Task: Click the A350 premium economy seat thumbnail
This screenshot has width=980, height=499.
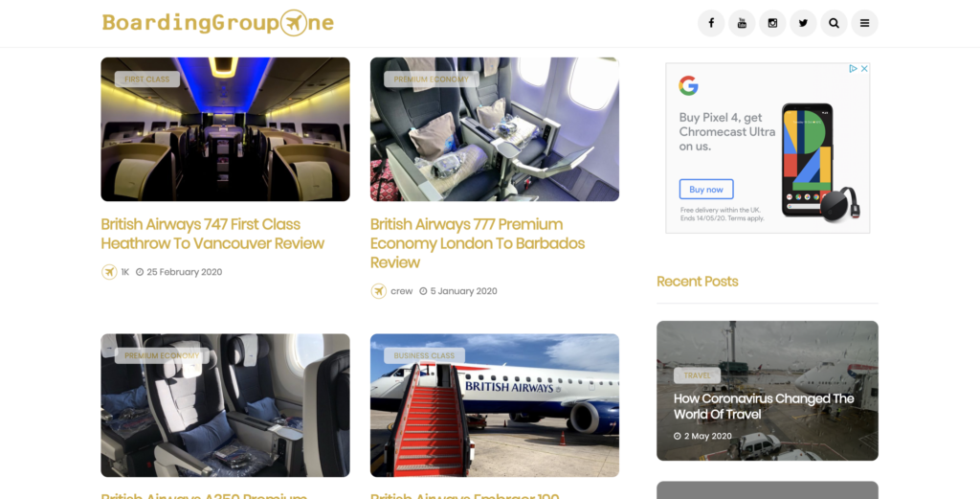Action: pos(225,405)
